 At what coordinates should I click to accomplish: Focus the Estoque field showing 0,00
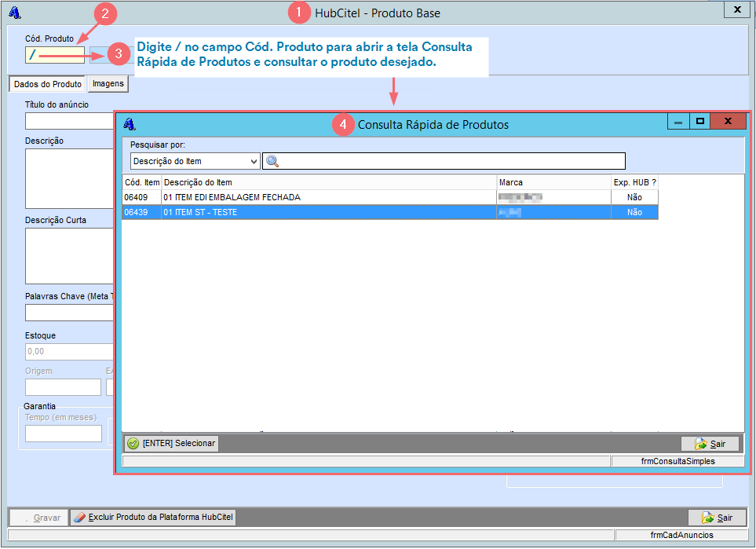[69, 352]
